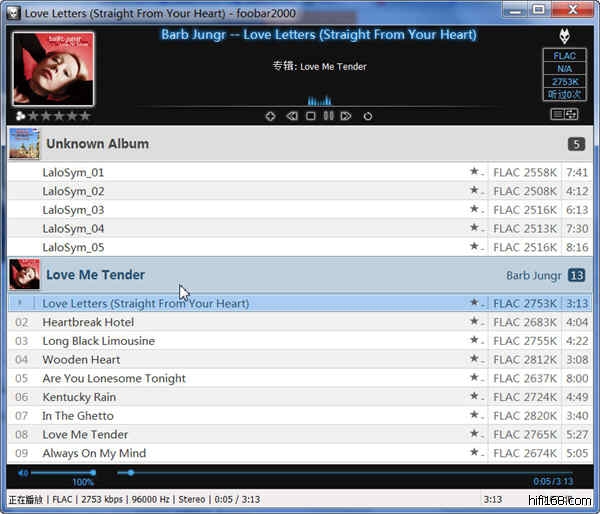Collapse the Unknown Album group header
The image size is (600, 514).
97,144
